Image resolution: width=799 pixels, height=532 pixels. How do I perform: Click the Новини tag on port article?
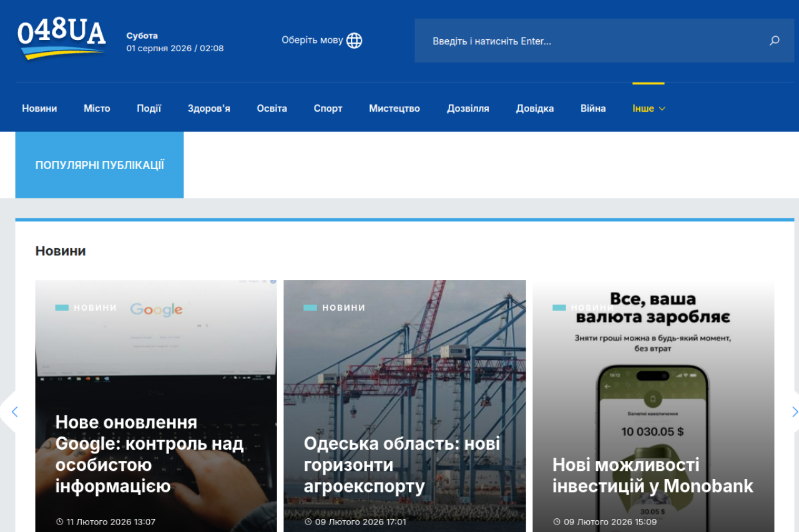click(x=335, y=307)
